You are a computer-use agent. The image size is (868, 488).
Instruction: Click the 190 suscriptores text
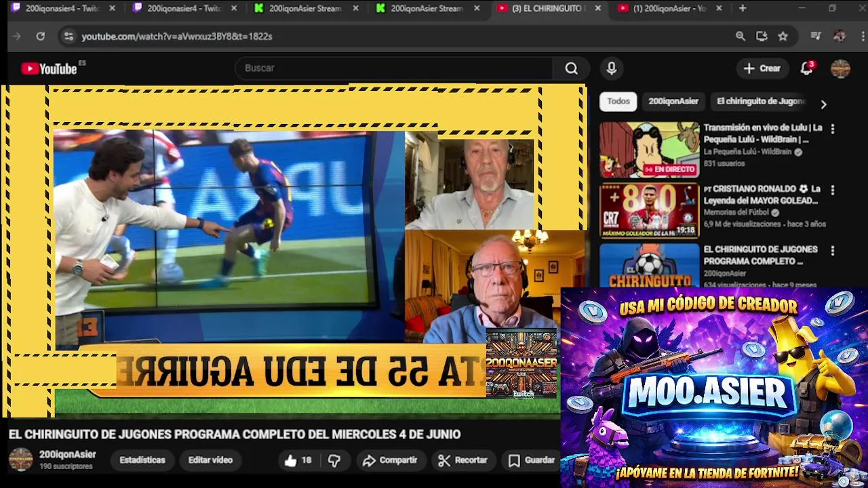tap(66, 467)
